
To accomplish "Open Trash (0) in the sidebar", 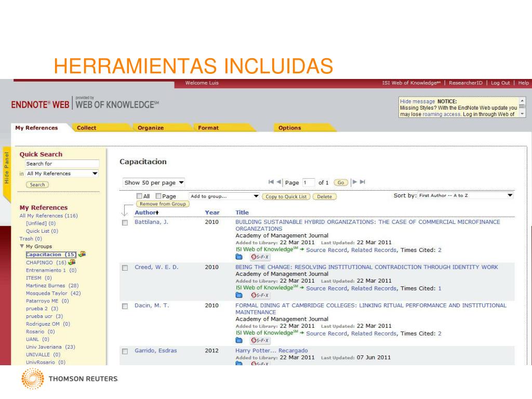I will (31, 238).
